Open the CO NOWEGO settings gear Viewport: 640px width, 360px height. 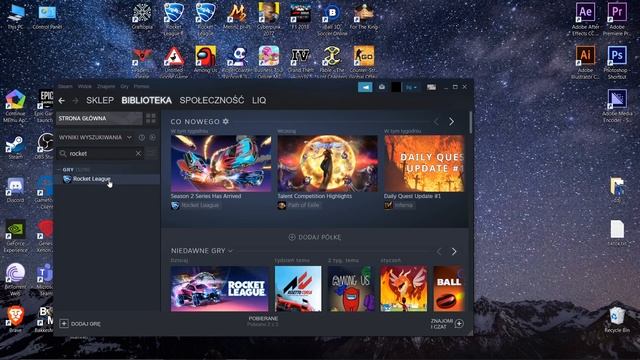[226, 121]
